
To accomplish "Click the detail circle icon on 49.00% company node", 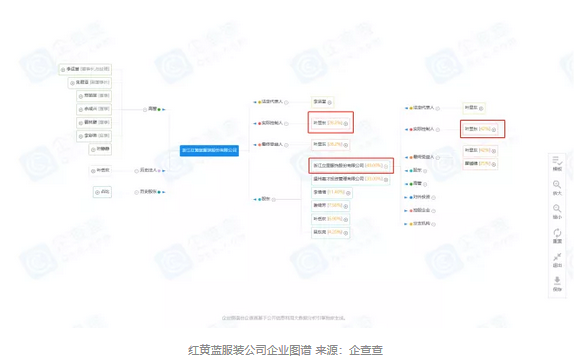I will (386, 166).
